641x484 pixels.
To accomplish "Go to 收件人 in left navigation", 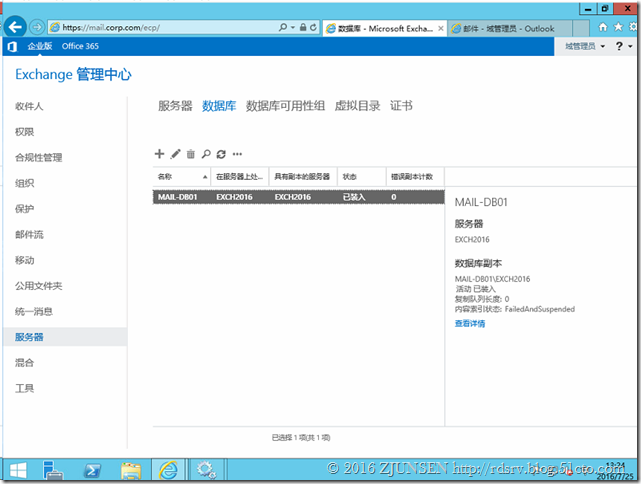I will [x=29, y=106].
